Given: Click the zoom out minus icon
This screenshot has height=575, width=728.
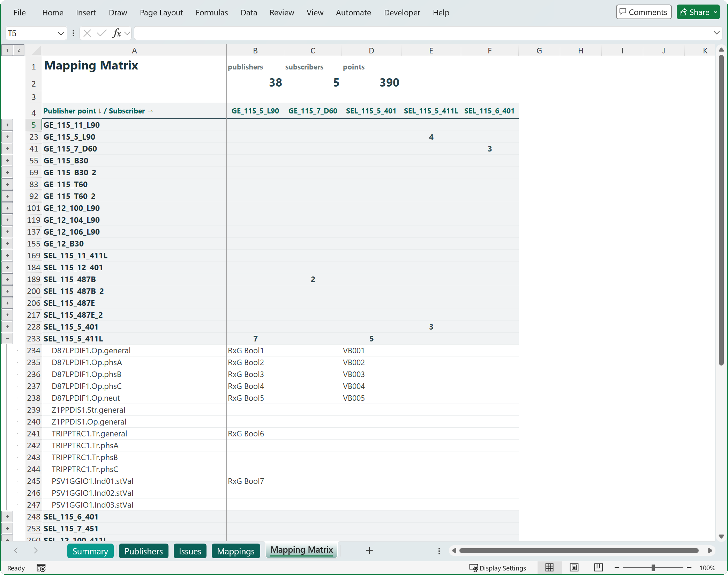Looking at the screenshot, I should (x=617, y=568).
